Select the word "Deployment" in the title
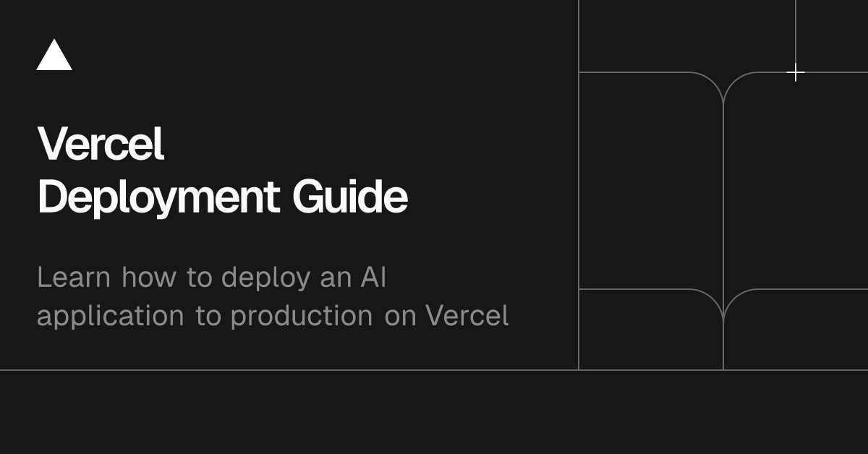This screenshot has width=868, height=454. [158, 197]
